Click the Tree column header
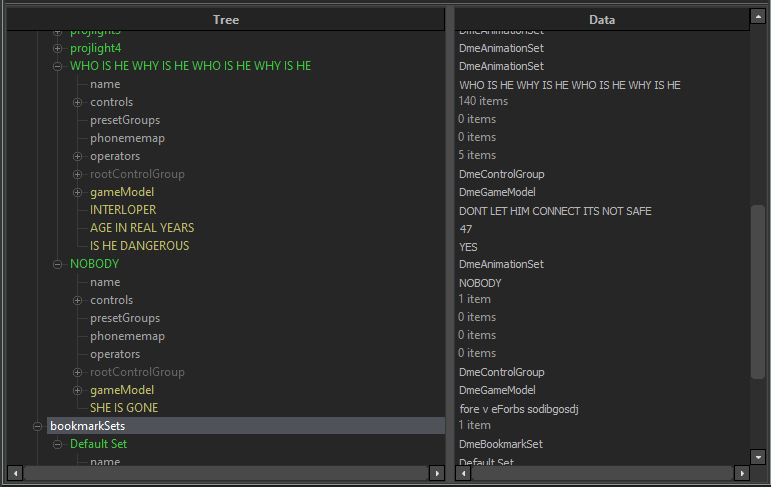Viewport: 771px width, 487px height. [226, 19]
